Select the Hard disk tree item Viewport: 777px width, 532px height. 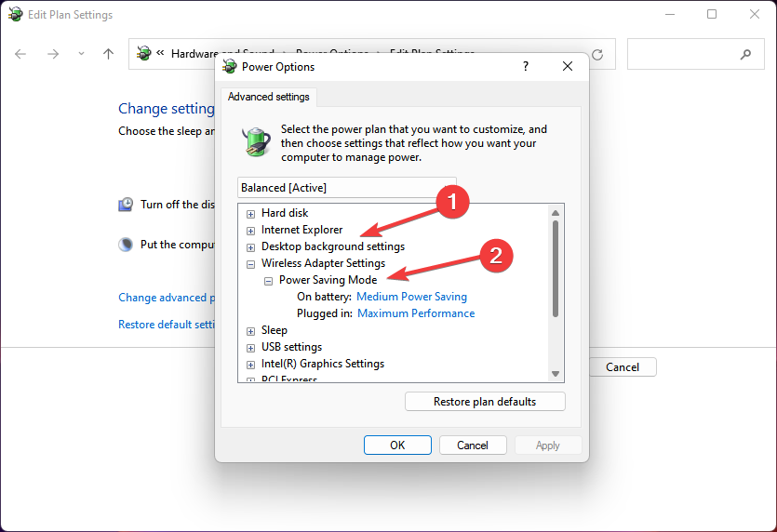tap(285, 213)
